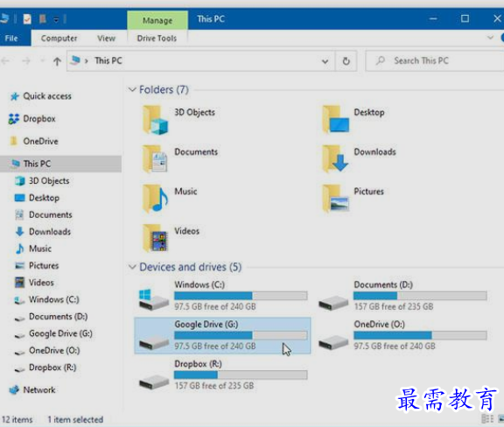
Task: Click the Properties icon in Quick Access Toolbar
Action: pos(27,19)
